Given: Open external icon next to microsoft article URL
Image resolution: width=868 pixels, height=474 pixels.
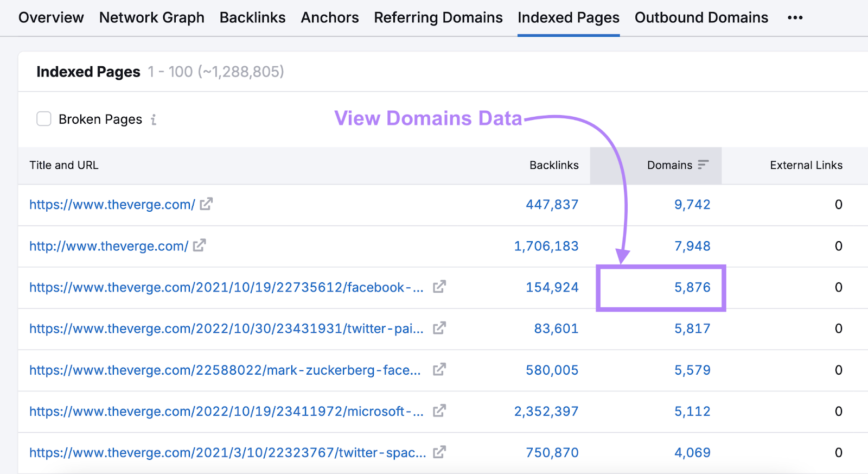Looking at the screenshot, I should pyautogui.click(x=439, y=411).
